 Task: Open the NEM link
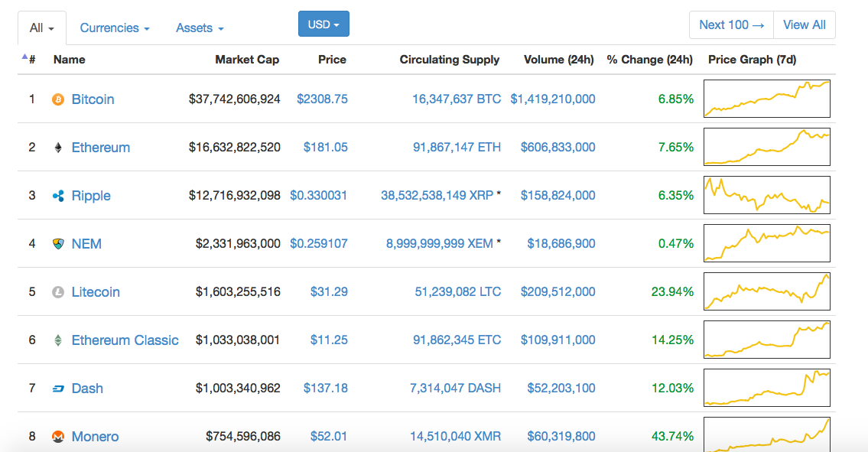(x=86, y=244)
